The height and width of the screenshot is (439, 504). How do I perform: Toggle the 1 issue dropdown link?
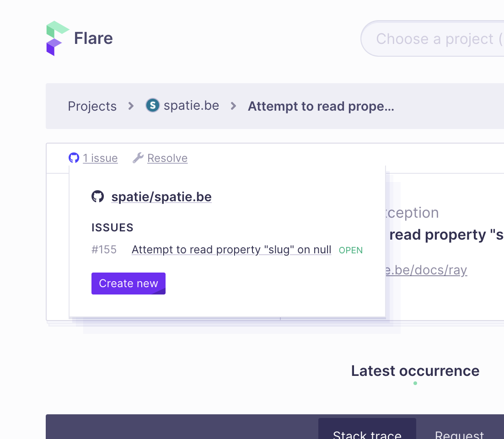(x=100, y=158)
